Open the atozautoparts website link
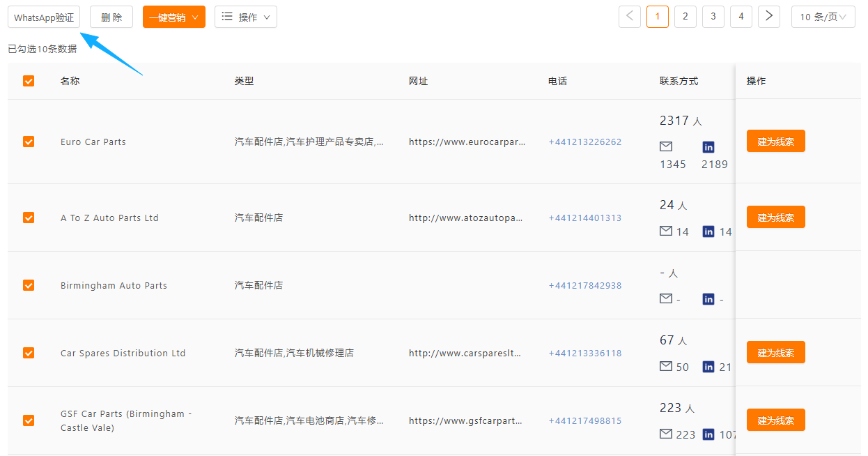 pos(466,218)
